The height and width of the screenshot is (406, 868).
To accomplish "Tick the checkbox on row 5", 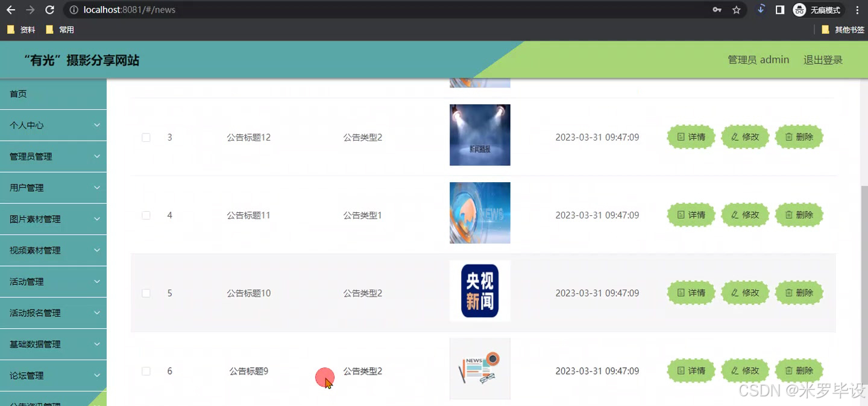I will (146, 293).
